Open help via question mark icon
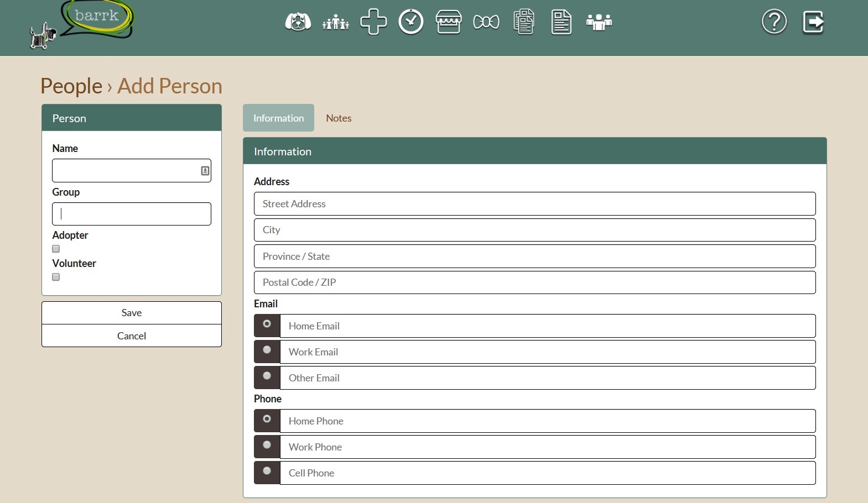 [x=775, y=22]
